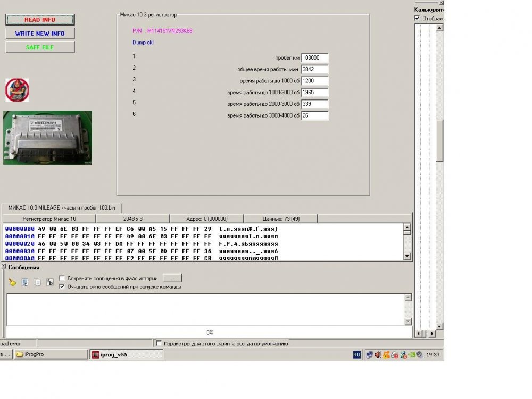Enable saving messages to history file

[63, 278]
